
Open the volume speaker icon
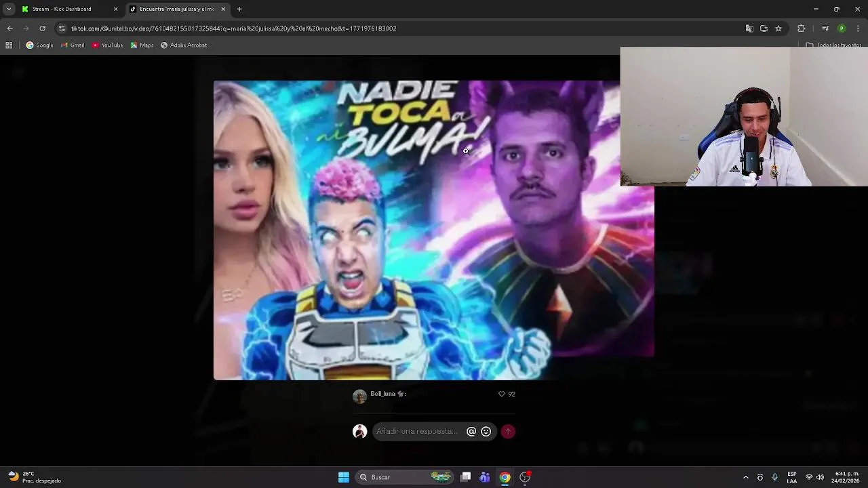tap(820, 477)
